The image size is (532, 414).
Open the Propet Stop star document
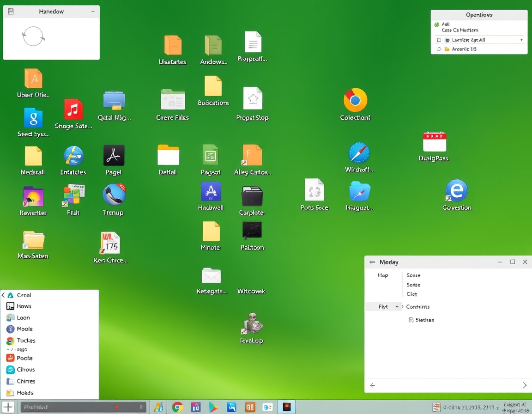coord(253,98)
